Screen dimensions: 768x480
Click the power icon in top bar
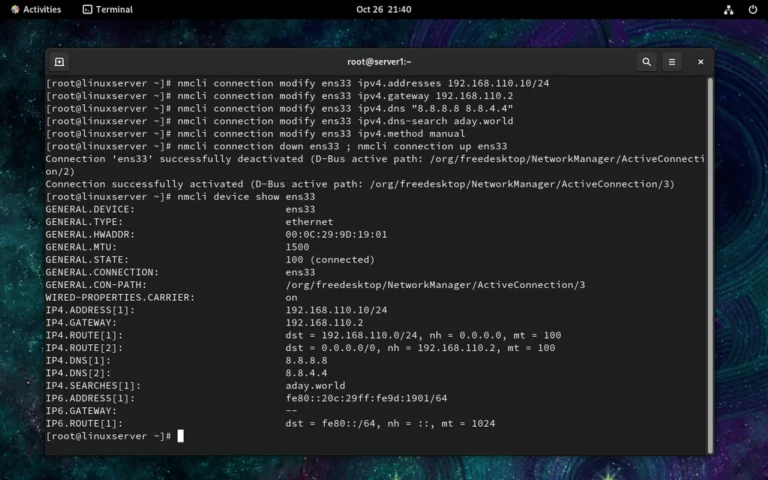(x=752, y=9)
